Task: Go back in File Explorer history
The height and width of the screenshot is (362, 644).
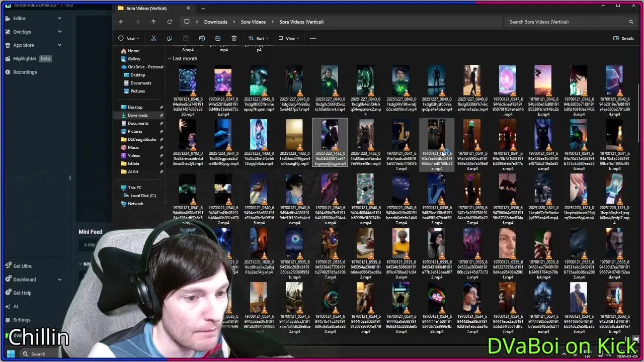Action: pyautogui.click(x=121, y=22)
